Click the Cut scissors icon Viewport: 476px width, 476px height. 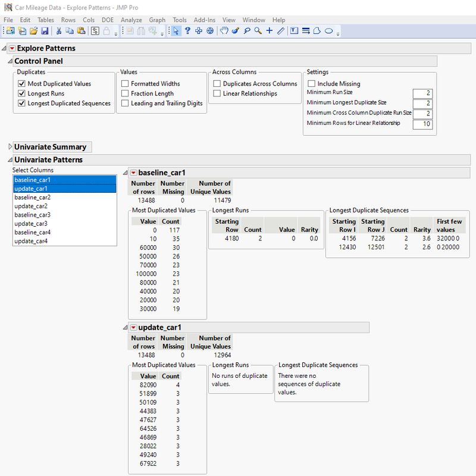59,31
